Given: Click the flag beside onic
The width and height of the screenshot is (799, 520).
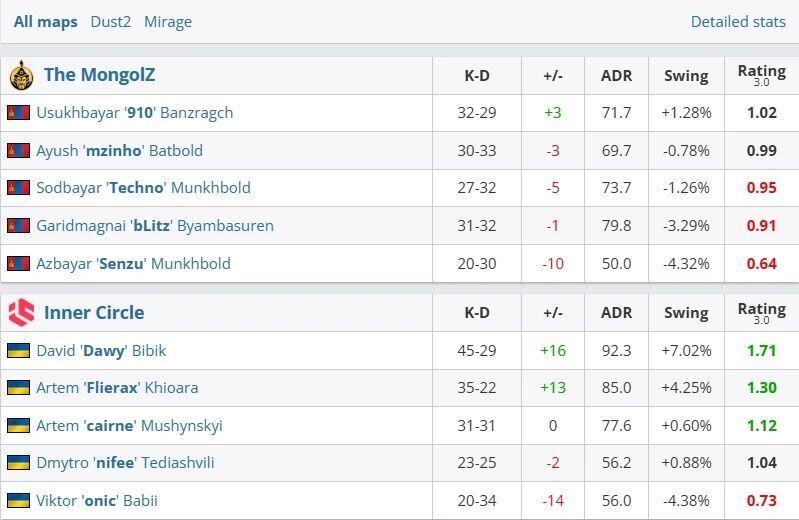Looking at the screenshot, I should point(18,500).
